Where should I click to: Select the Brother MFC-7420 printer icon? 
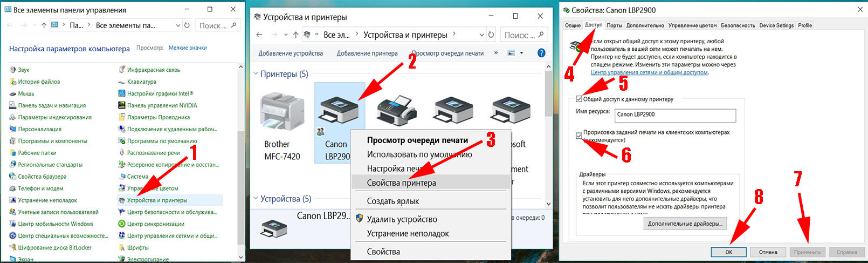coord(282,112)
